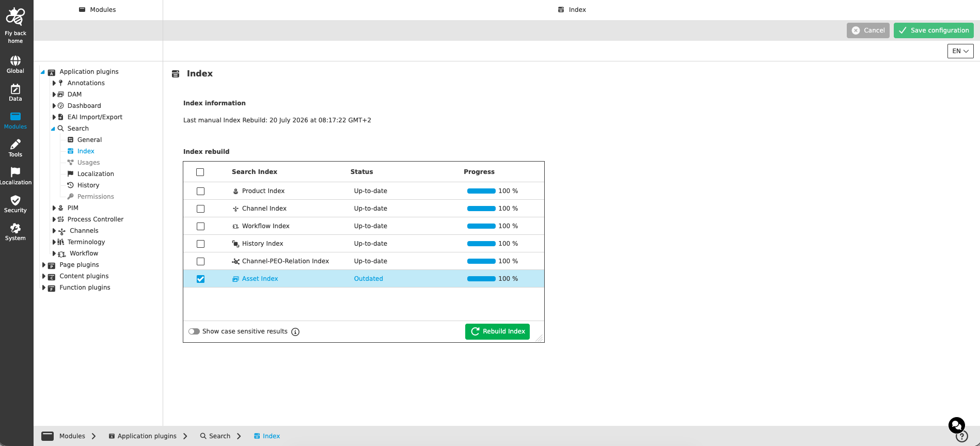This screenshot has height=446, width=980.
Task: Collapse the Search tree node
Action: pos(53,129)
